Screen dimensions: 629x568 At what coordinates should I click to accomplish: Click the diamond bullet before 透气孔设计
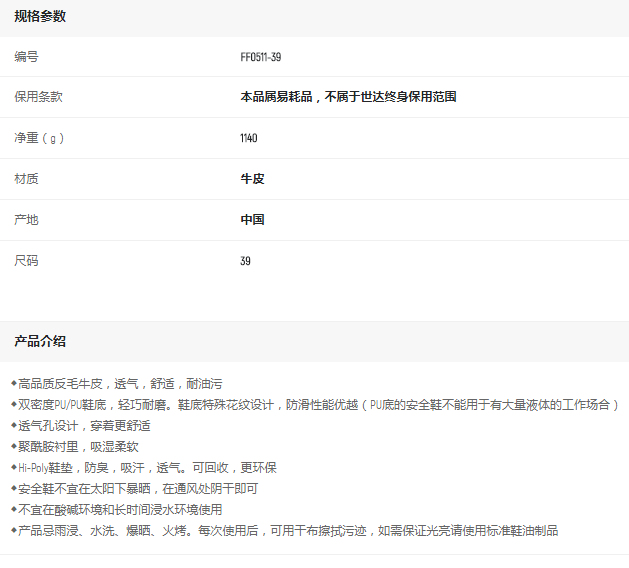[14, 425]
